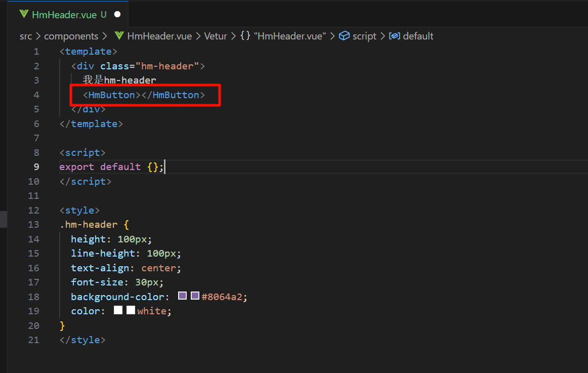This screenshot has width=588, height=373.
Task: Click the curly braces breadcrumb icon
Action: click(245, 35)
